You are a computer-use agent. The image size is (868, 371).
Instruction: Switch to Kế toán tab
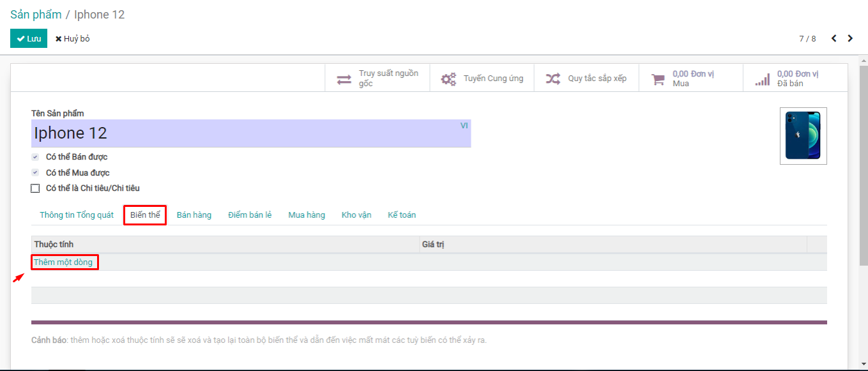click(x=402, y=215)
